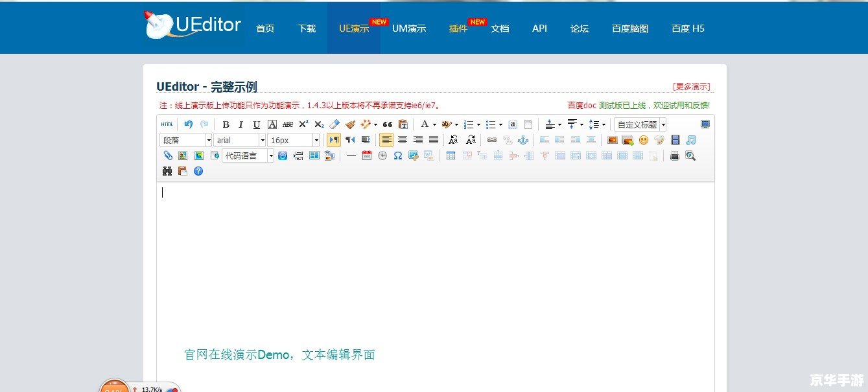The height and width of the screenshot is (392, 868).
Task: Click the format brush icon
Action: coord(350,124)
